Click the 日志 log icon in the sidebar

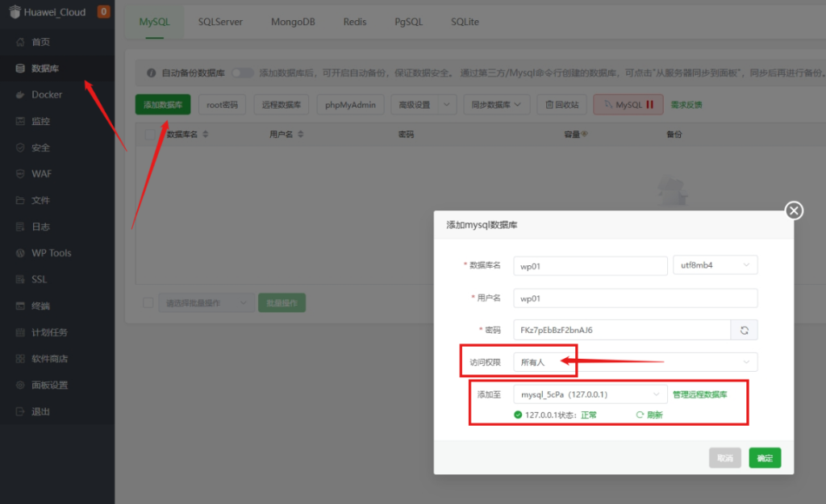coord(20,227)
